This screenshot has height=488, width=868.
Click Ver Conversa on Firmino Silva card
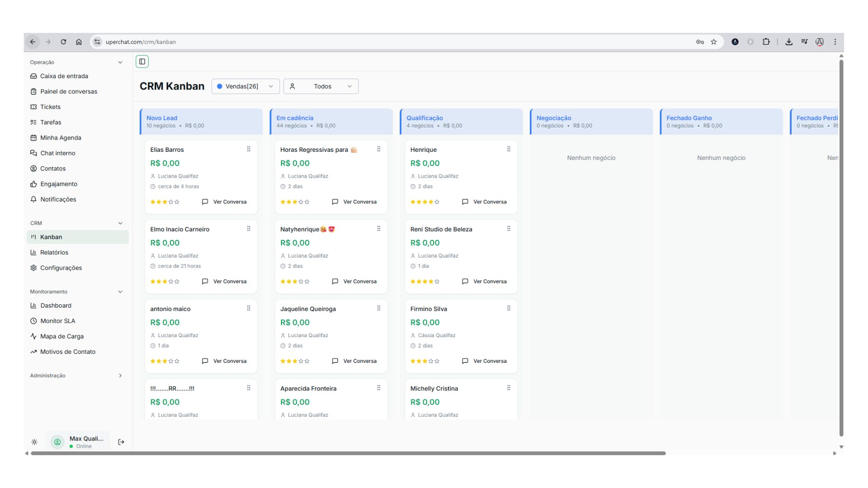point(490,361)
